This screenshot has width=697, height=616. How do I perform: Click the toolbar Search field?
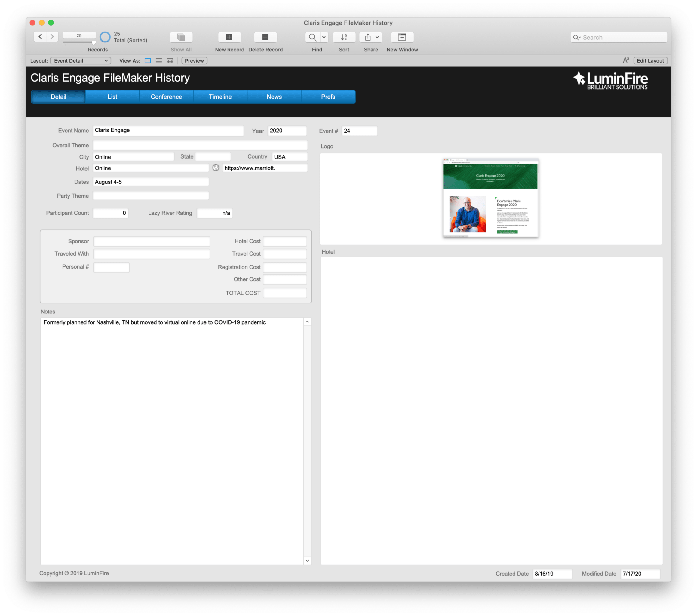(619, 38)
